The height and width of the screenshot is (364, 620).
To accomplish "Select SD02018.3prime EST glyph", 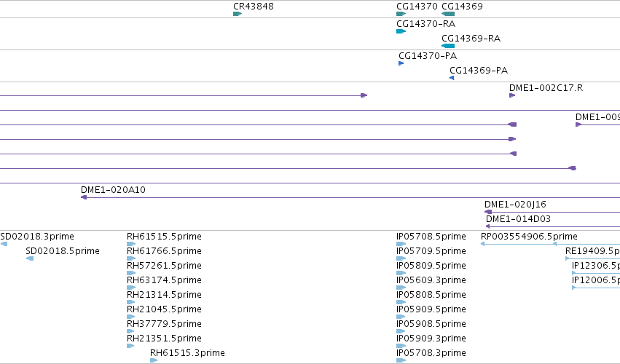I will coord(4,244).
